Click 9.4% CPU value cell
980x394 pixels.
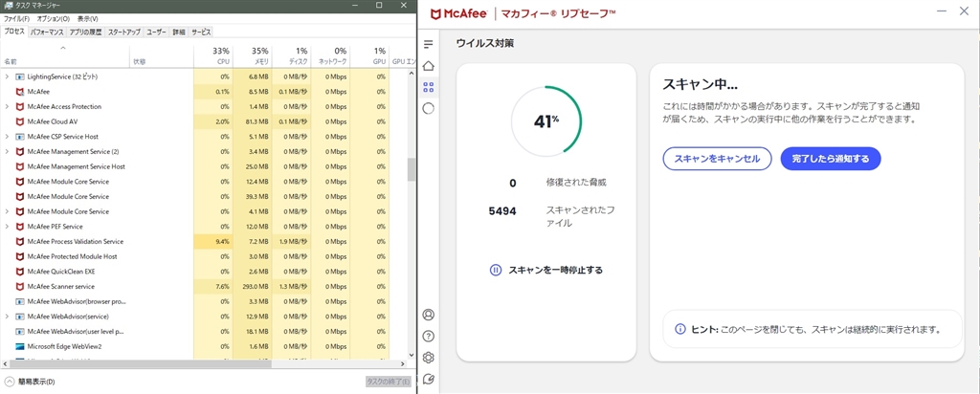[213, 242]
